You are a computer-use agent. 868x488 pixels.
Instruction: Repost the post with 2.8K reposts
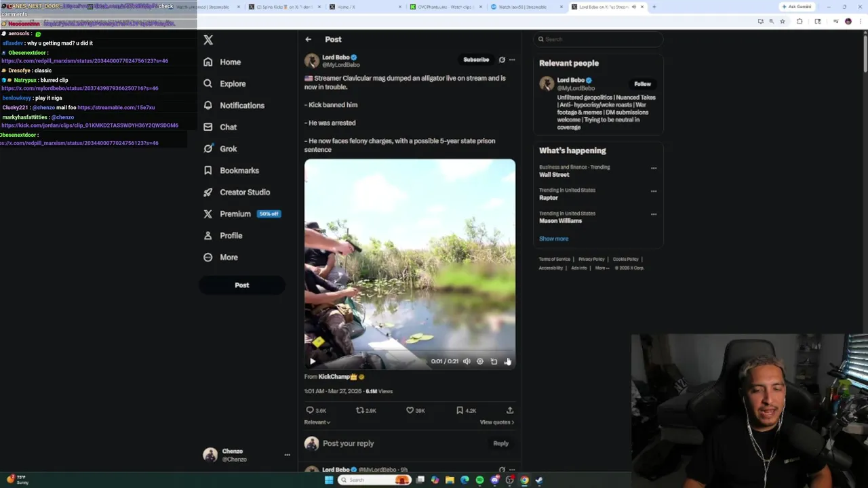pos(366,410)
